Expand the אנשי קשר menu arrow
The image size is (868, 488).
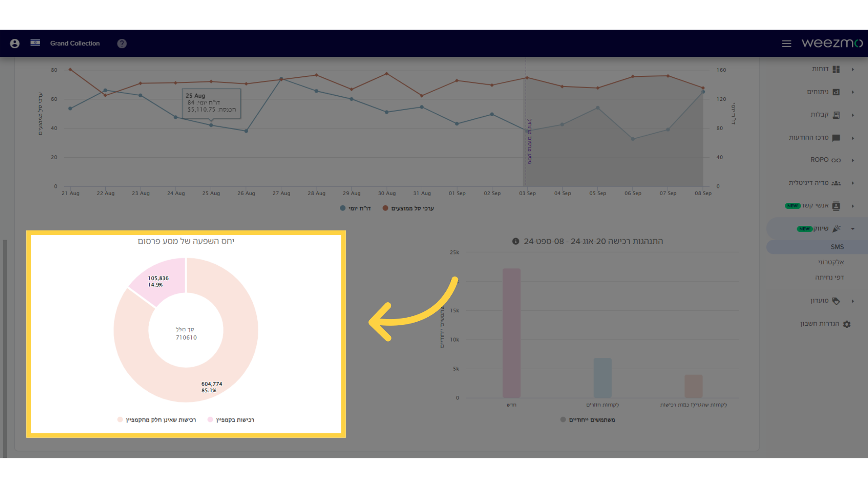click(x=853, y=206)
